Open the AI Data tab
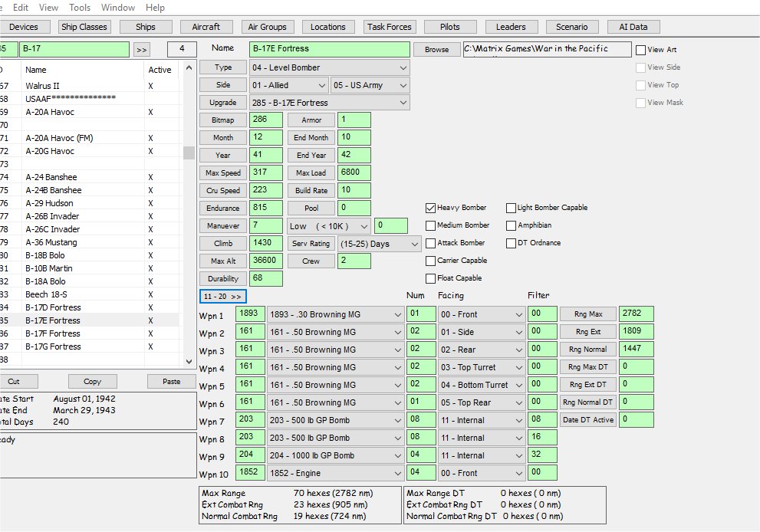The width and height of the screenshot is (760, 532). coord(633,27)
